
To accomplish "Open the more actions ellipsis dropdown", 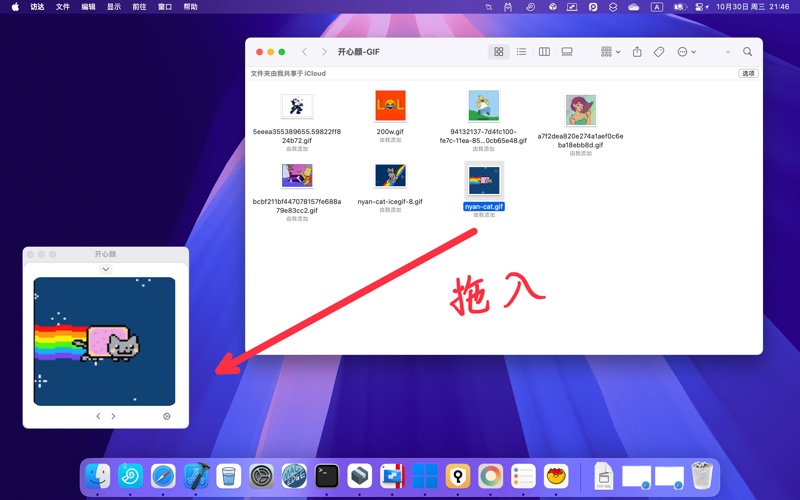I will pos(686,52).
